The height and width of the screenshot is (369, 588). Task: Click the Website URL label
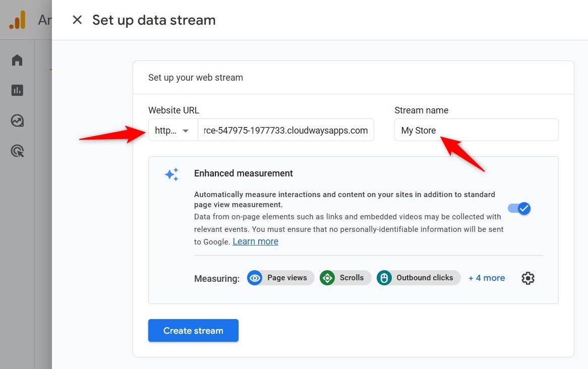(173, 110)
